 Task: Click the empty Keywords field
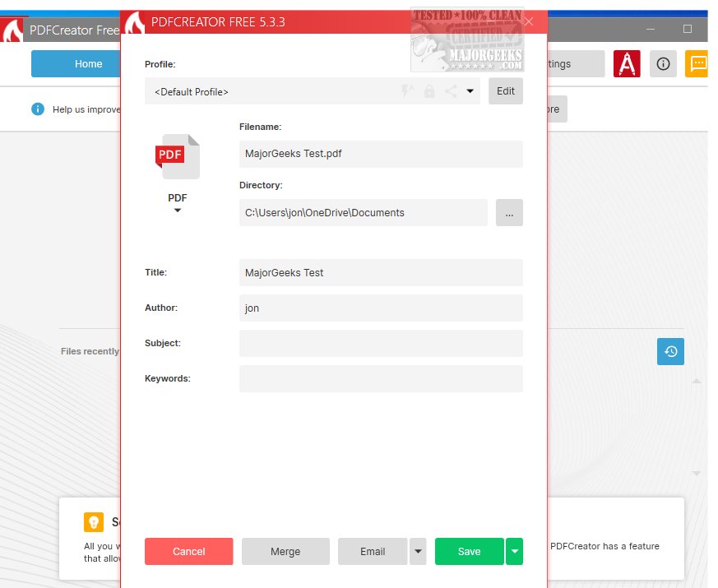click(x=381, y=379)
